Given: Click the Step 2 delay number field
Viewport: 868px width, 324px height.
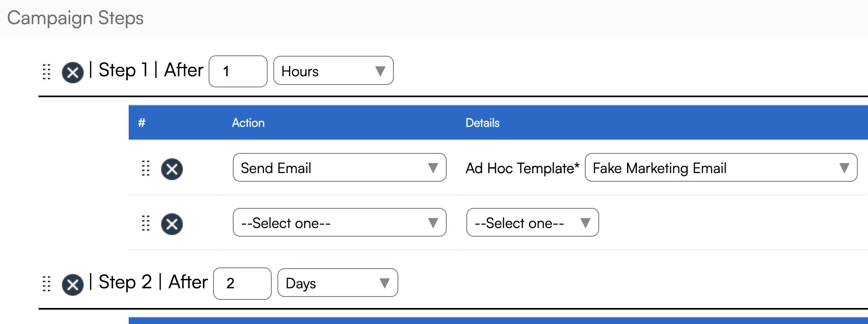Looking at the screenshot, I should click(x=242, y=283).
